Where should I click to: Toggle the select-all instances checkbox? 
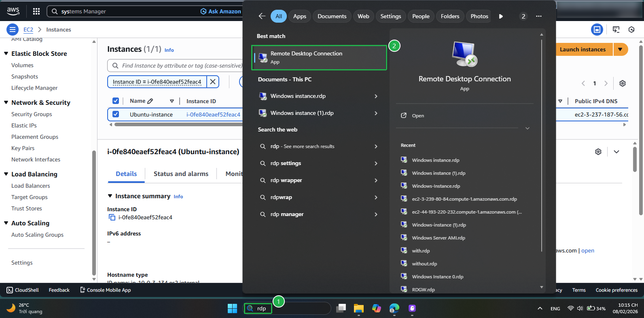tap(116, 101)
